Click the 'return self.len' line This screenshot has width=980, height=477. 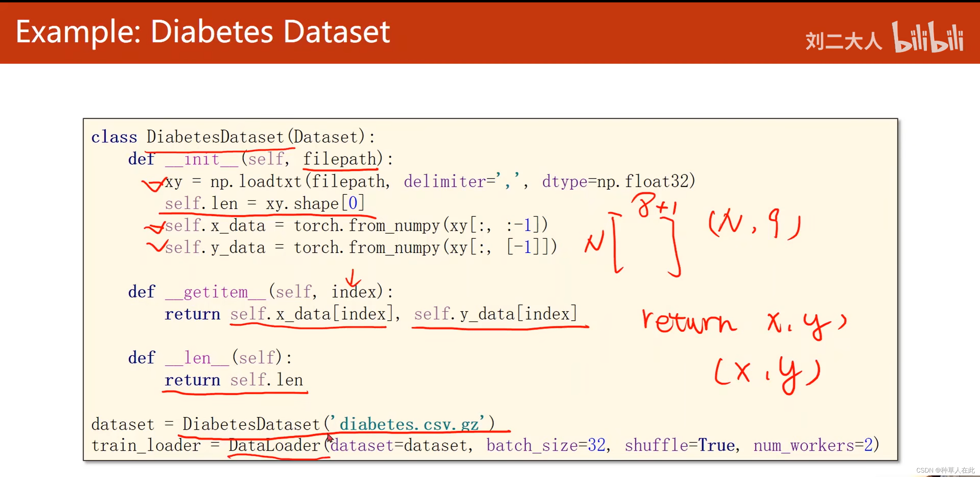click(233, 380)
